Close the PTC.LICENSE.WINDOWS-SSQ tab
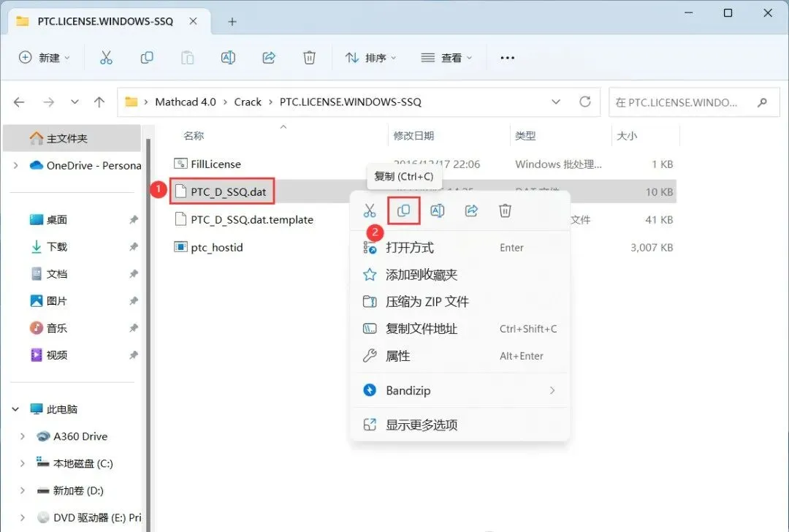 point(193,21)
